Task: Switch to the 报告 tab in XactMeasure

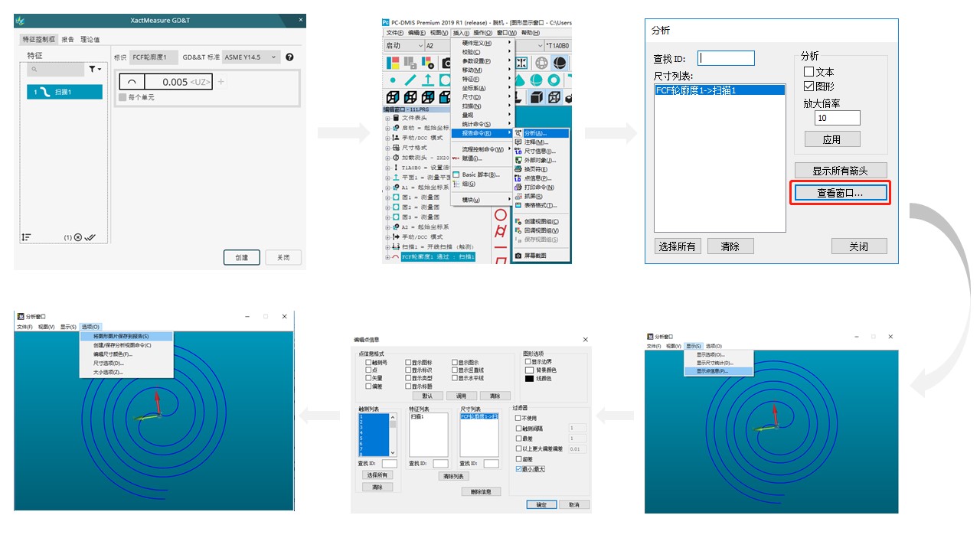Action: (68, 40)
